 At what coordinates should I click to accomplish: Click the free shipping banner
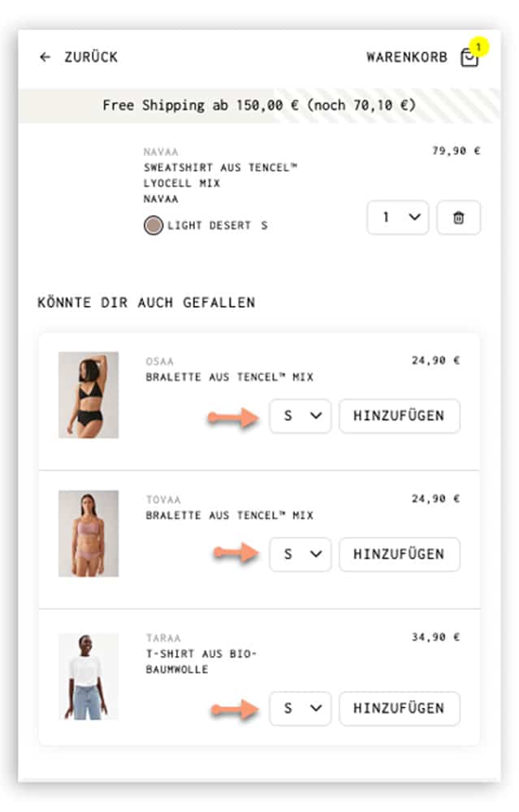pyautogui.click(x=258, y=105)
